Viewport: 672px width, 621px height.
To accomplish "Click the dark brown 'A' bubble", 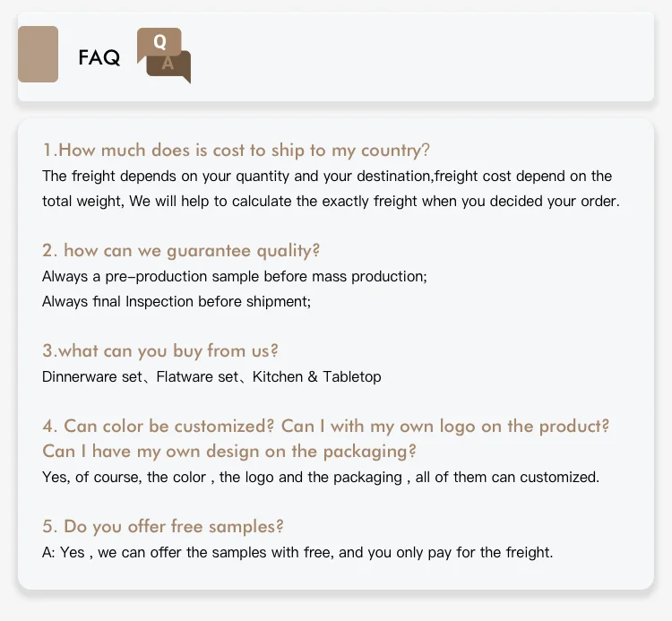I will [x=168, y=66].
